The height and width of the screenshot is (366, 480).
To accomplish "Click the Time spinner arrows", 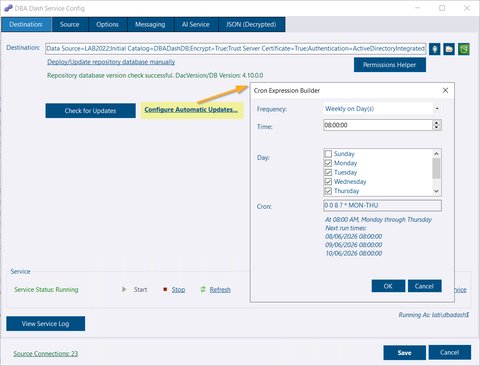I will pyautogui.click(x=436, y=125).
